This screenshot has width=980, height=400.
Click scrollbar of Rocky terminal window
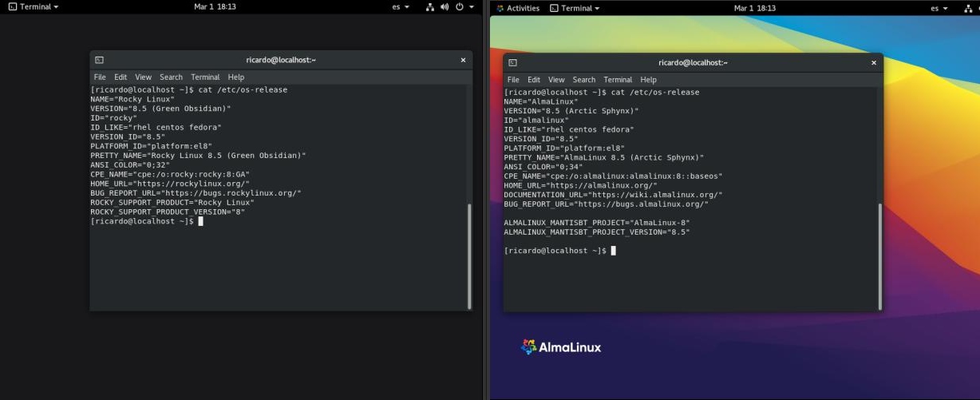pos(469,255)
